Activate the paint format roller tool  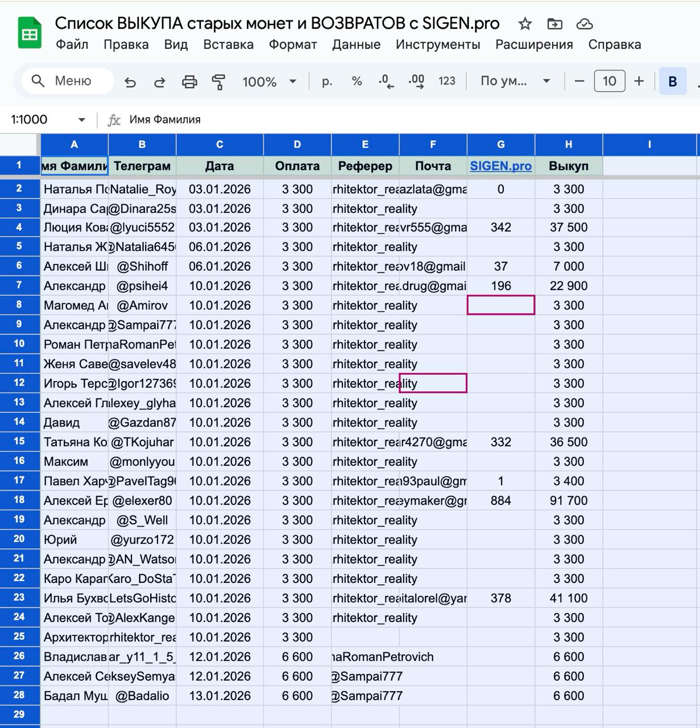[218, 82]
